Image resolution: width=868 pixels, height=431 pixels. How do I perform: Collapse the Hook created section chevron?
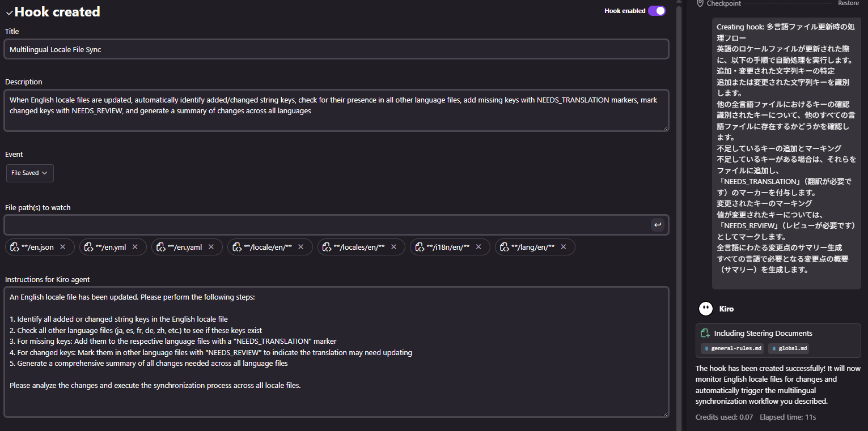(x=9, y=12)
